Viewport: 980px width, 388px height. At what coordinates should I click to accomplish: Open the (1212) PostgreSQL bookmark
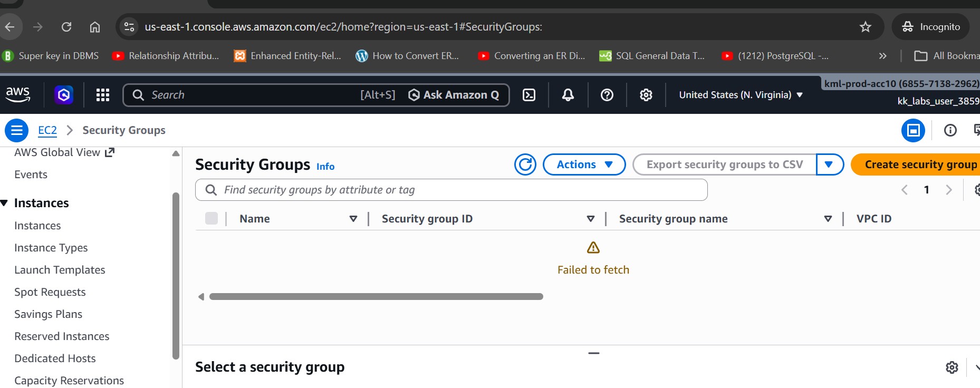tap(775, 56)
